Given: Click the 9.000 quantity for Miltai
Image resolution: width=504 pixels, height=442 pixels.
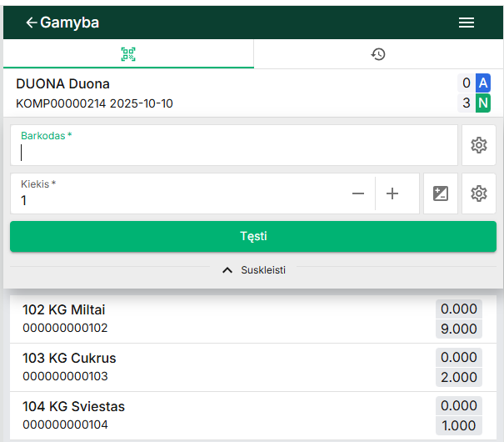Looking at the screenshot, I should [459, 329].
